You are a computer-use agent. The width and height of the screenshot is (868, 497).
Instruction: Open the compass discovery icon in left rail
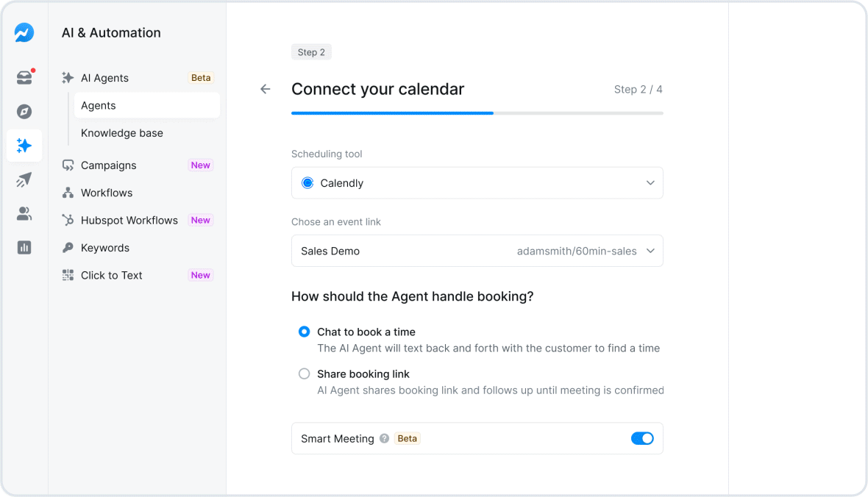tap(24, 111)
